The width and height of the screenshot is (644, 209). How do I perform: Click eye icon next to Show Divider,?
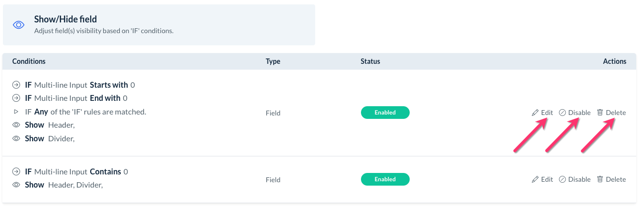(16, 139)
